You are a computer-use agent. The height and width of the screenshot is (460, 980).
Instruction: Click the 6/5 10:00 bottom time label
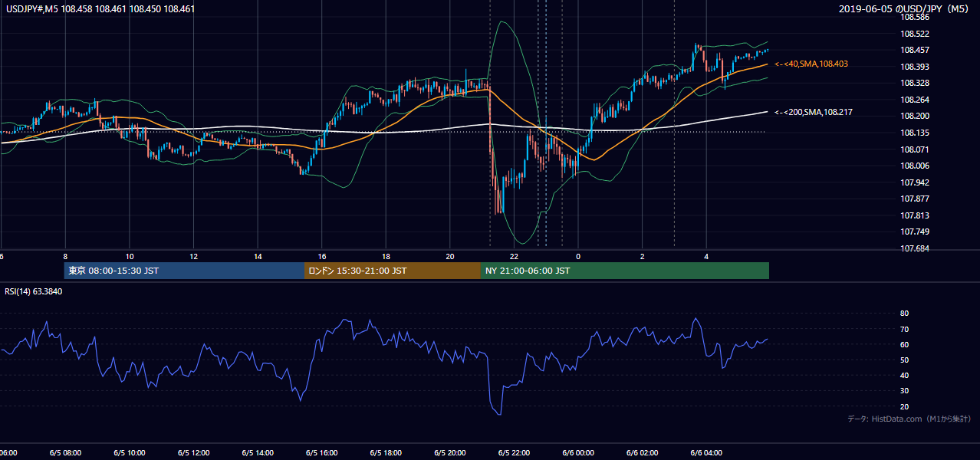130,452
